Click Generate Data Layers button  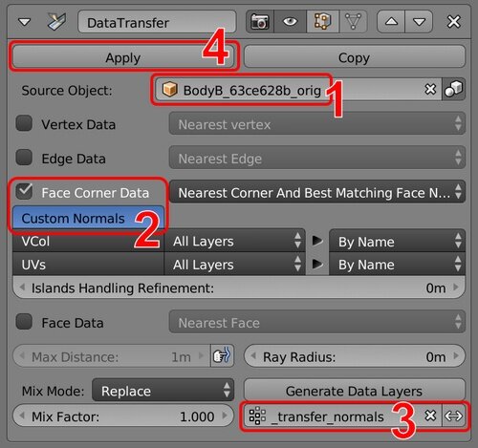coord(354,390)
